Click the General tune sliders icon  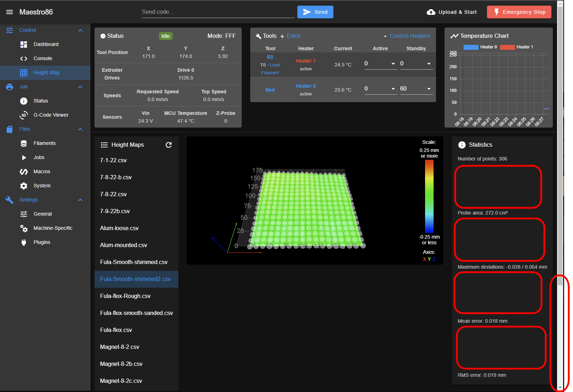[x=24, y=214]
